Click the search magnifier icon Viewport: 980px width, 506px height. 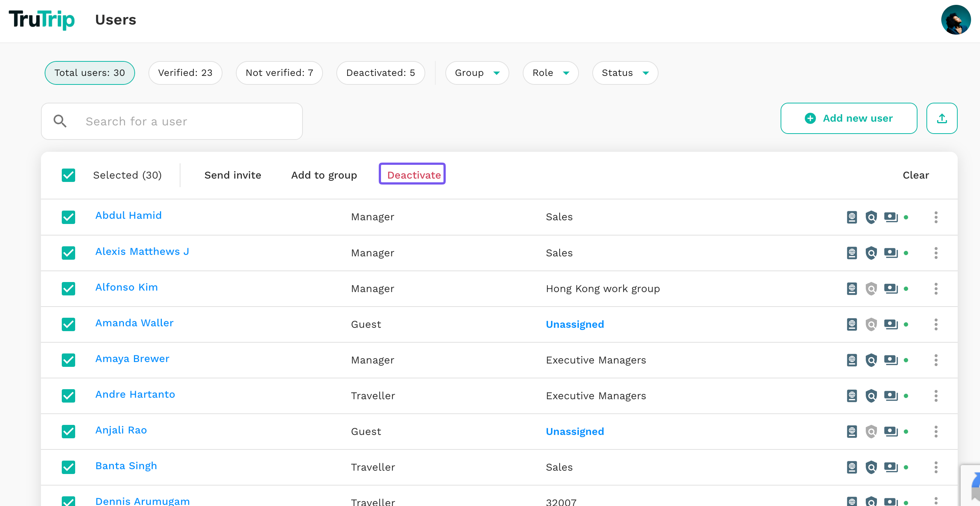(x=60, y=121)
